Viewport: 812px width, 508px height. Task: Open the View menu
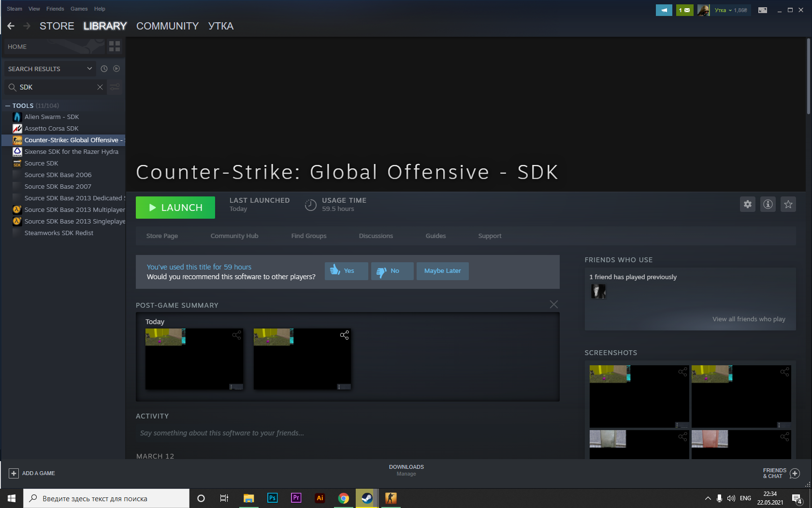point(34,9)
